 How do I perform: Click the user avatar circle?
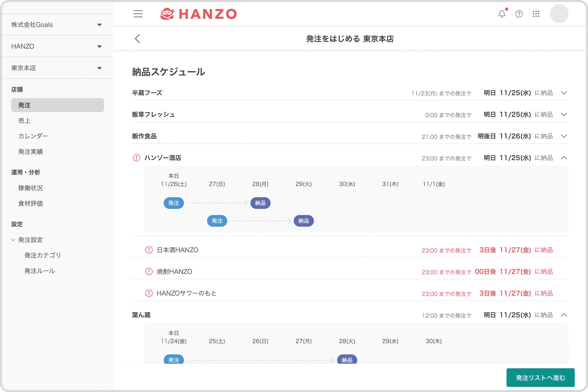click(559, 14)
